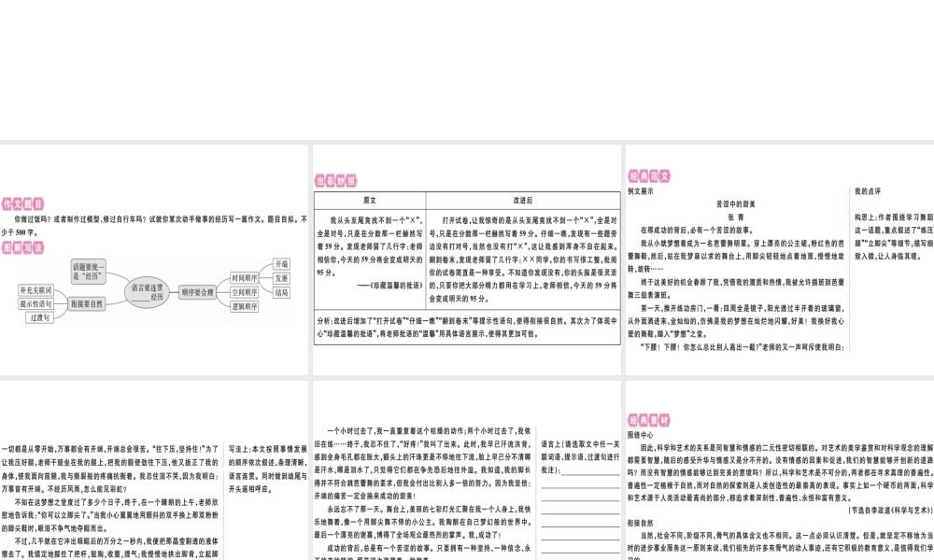Click the citation ——《珍藏温馨的批语》
This screenshot has height=560, width=934.
click(390, 286)
